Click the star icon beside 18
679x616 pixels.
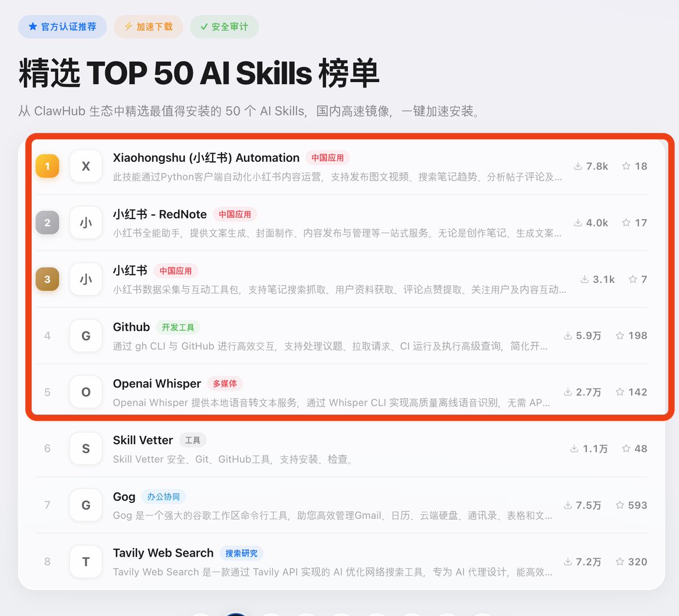point(626,166)
